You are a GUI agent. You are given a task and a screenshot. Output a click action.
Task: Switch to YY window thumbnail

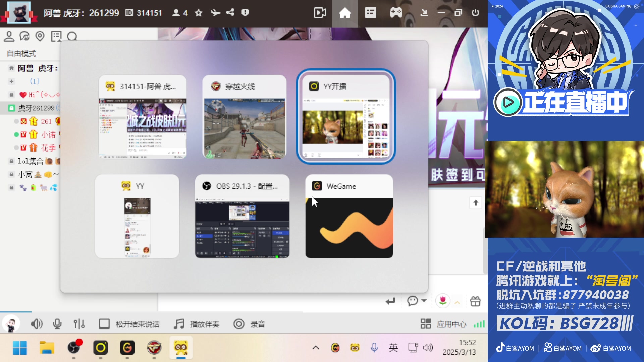137,216
